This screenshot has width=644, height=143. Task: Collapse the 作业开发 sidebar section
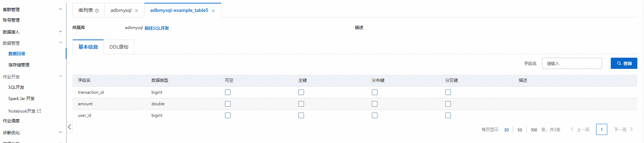pyautogui.click(x=33, y=77)
